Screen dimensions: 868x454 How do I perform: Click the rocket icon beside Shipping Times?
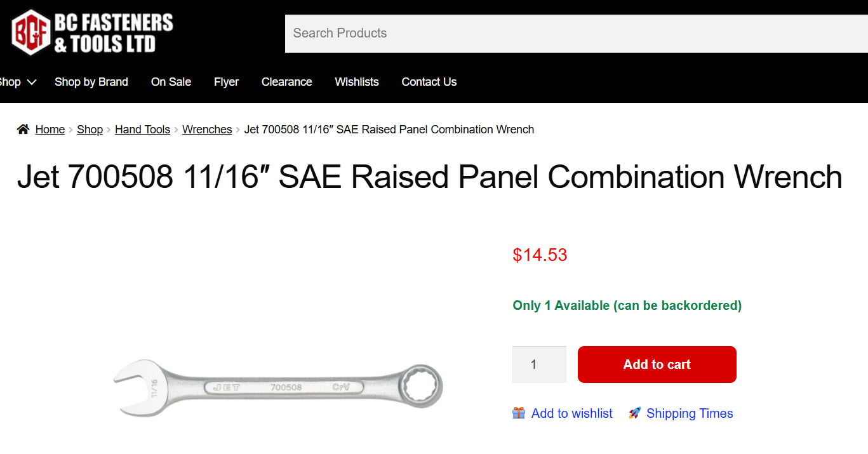pos(634,413)
